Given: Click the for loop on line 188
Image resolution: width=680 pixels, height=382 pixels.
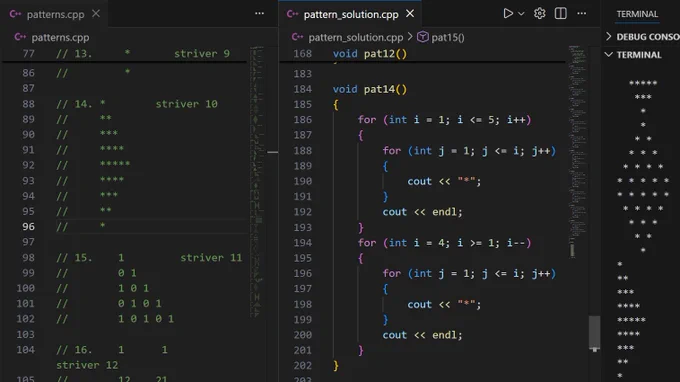Looking at the screenshot, I should coord(469,150).
